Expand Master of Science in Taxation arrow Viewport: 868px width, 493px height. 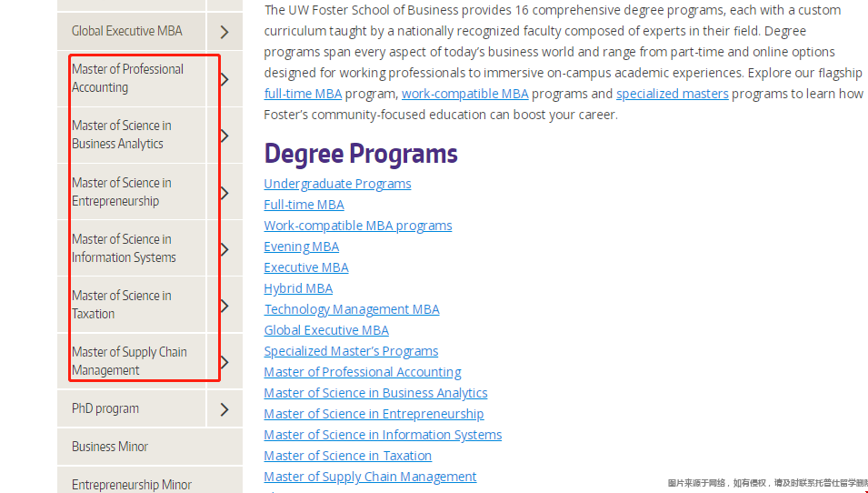[224, 306]
